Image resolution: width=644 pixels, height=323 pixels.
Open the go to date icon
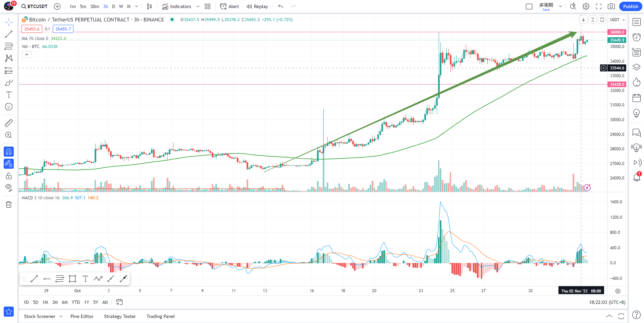tap(119, 302)
